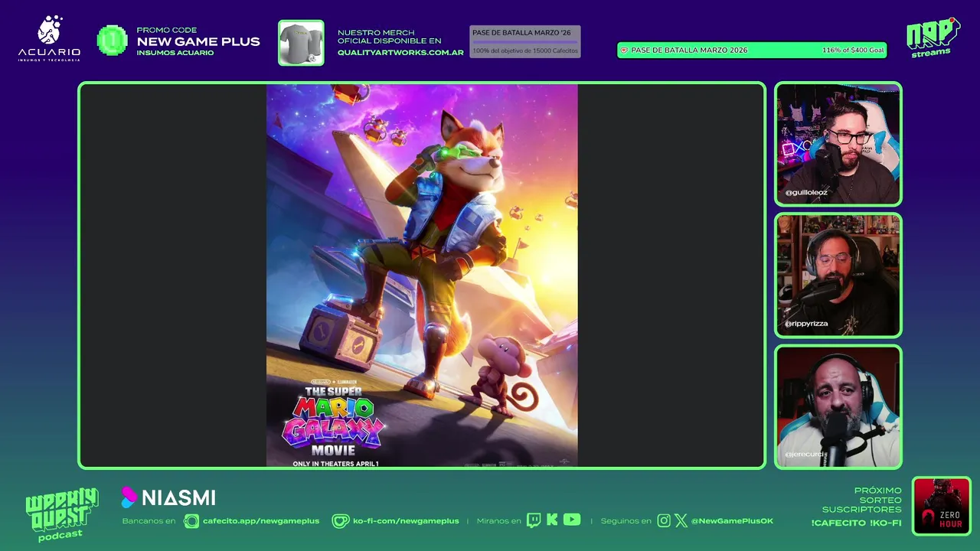The width and height of the screenshot is (980, 551).
Task: Click the "Only in theaters April 1" poster text
Action: pos(335,464)
